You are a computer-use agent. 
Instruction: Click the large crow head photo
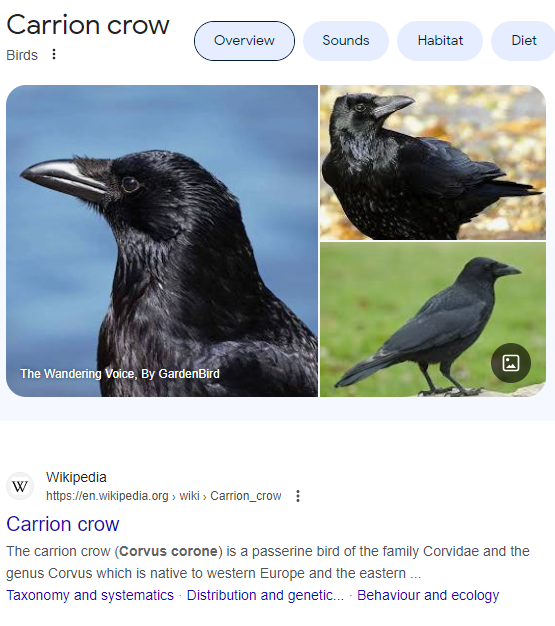[x=162, y=241]
